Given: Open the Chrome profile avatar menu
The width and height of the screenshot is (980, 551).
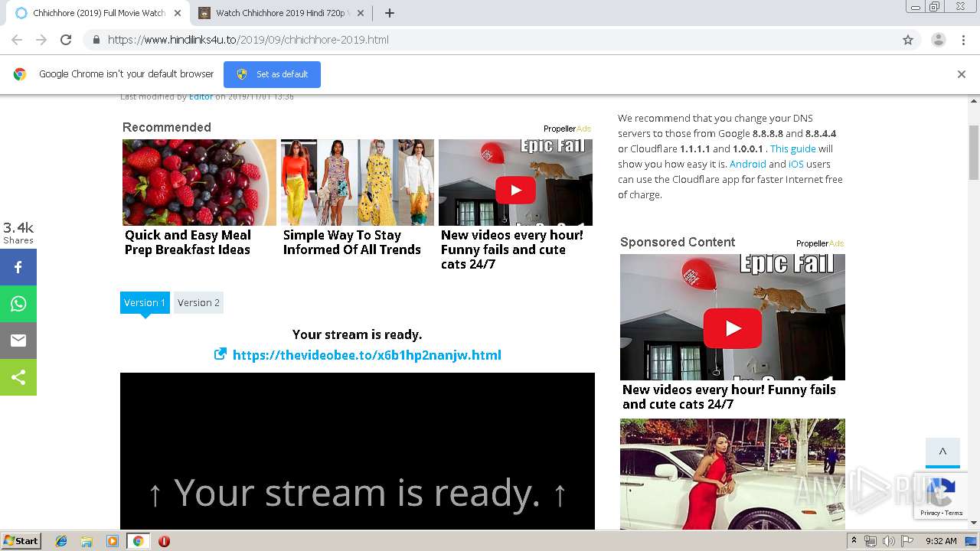Looking at the screenshot, I should tap(938, 40).
